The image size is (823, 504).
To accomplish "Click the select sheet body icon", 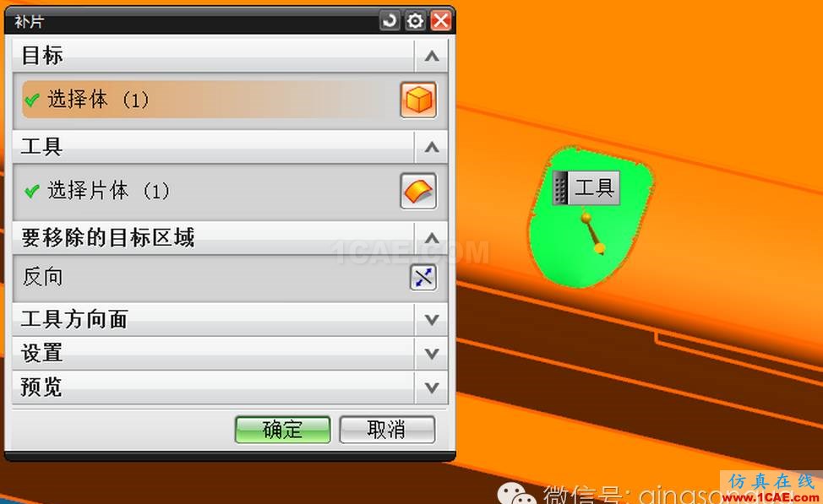I will [418, 191].
